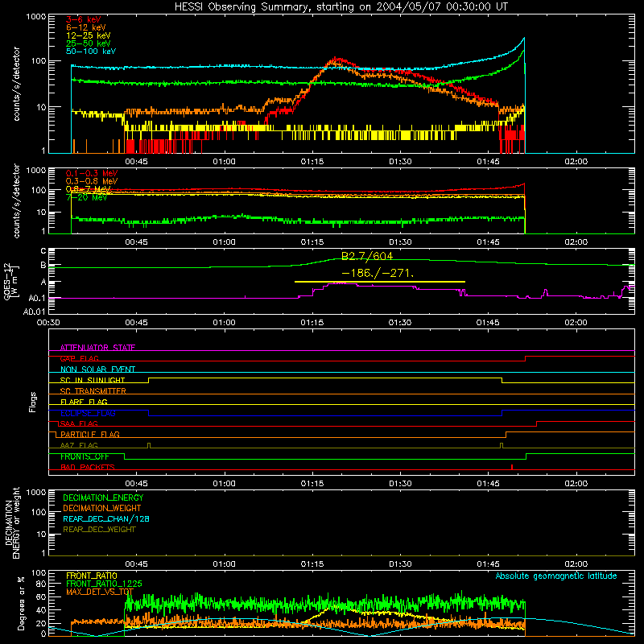The image size is (644, 644).
Task: Select the '12-25 keV' legend label
Action: tap(89, 35)
